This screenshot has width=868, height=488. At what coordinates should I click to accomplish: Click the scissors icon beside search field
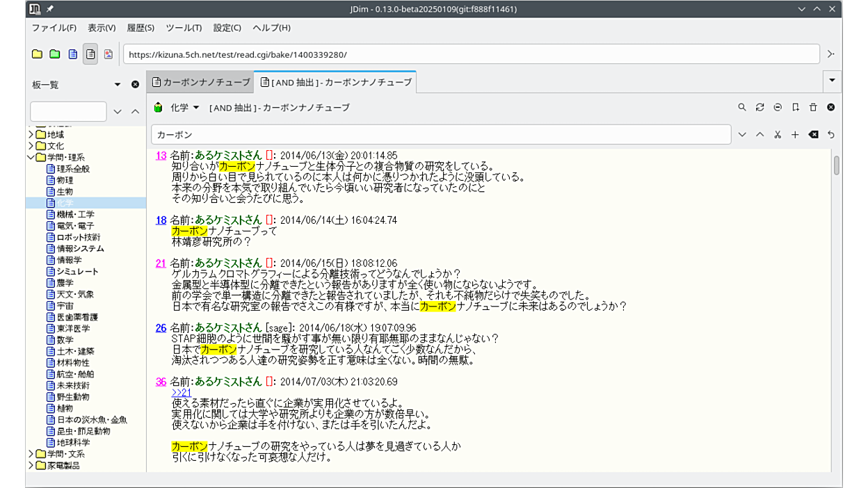[778, 134]
